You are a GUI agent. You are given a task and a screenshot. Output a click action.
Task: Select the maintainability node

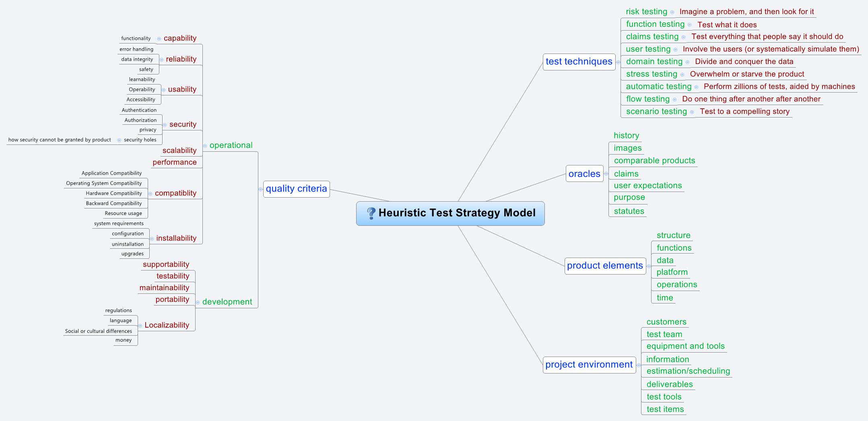point(164,288)
